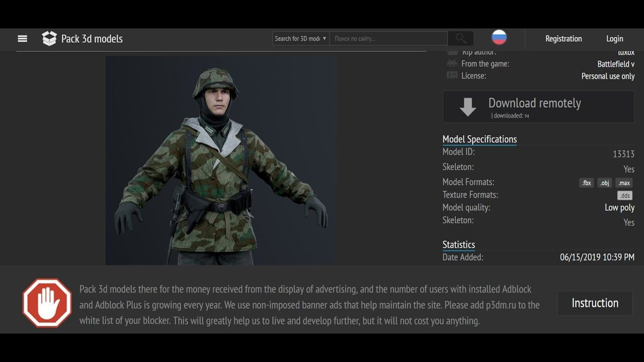
Task: Click the soldier model preview image
Action: coord(221,160)
